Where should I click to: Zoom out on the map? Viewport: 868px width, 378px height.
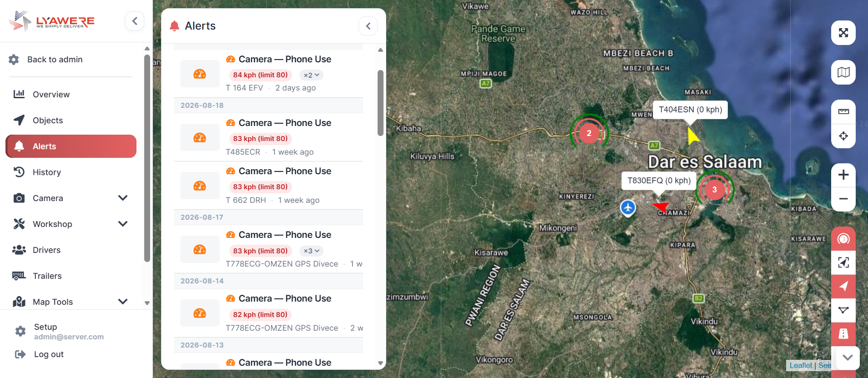tap(843, 199)
